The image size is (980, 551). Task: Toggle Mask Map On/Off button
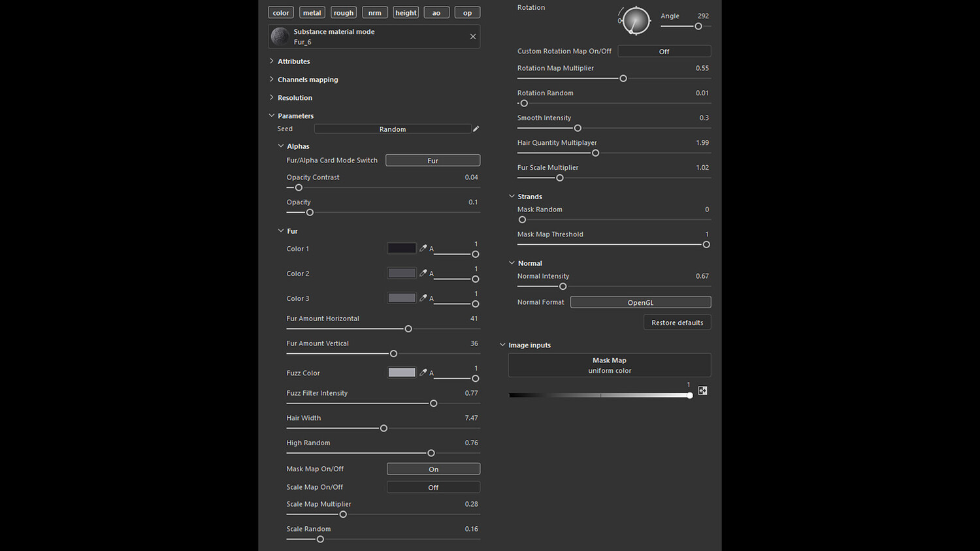click(x=433, y=469)
